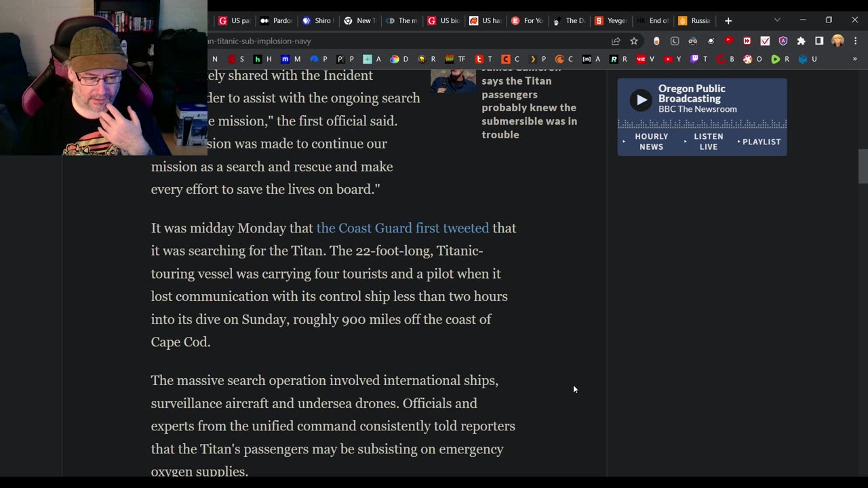Open the Chrome profile avatar menu

pyautogui.click(x=837, y=41)
